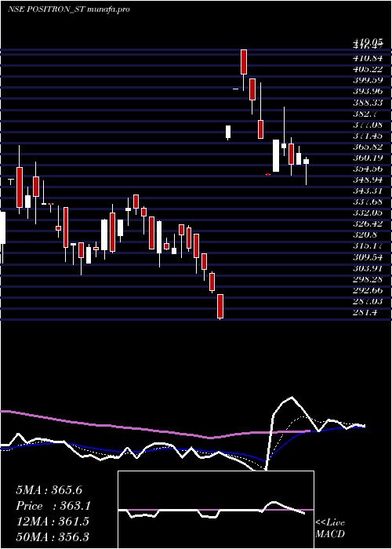The width and height of the screenshot is (392, 549).
Task: Click the 303.91 price axis label
Action: (x=368, y=268)
